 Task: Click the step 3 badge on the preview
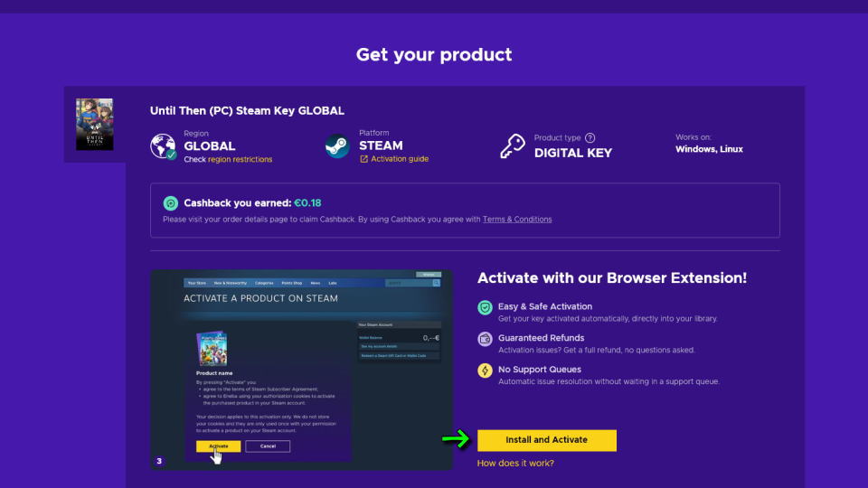pyautogui.click(x=159, y=461)
